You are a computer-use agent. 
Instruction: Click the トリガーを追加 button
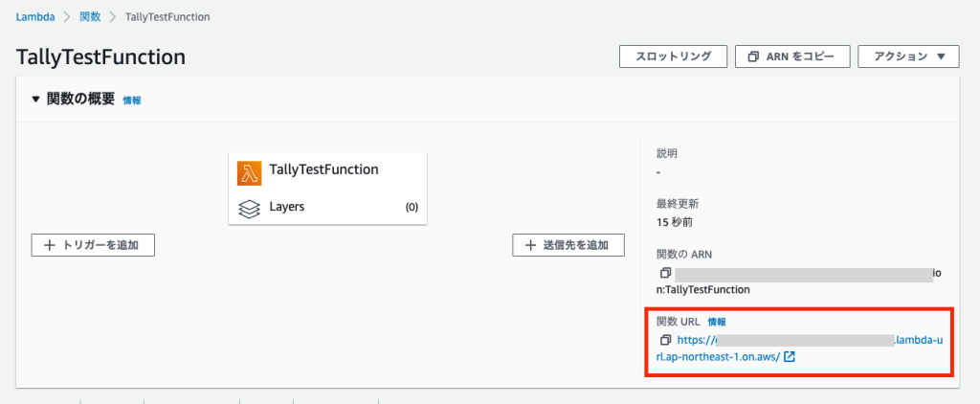[x=93, y=245]
